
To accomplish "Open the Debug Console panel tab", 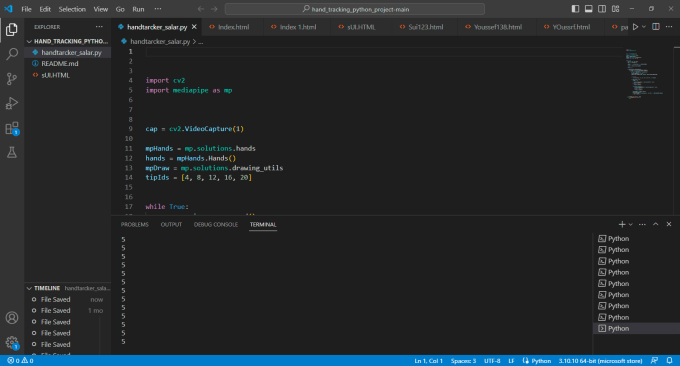I will pyautogui.click(x=216, y=225).
